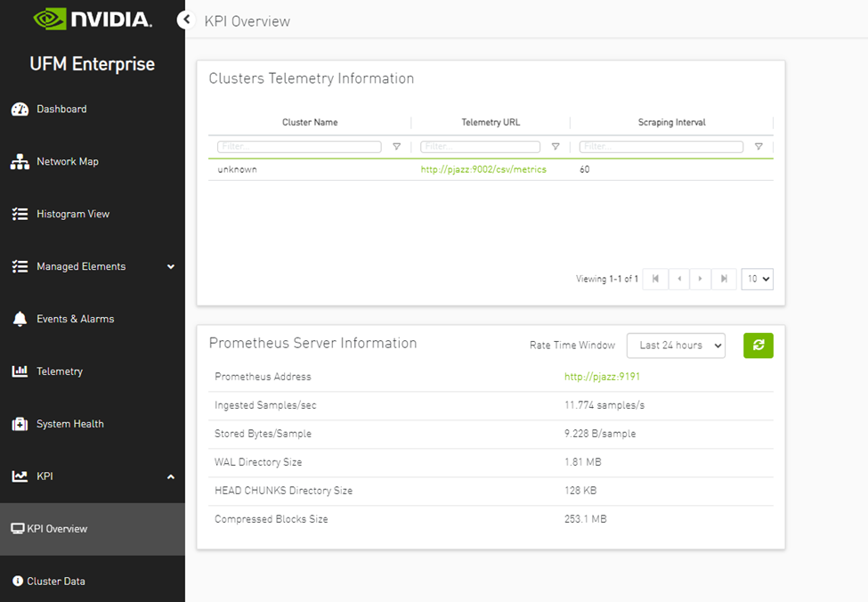Screen dimensions: 868x602
Task: Click the Scraping Interval filter funnel icon
Action: click(758, 147)
